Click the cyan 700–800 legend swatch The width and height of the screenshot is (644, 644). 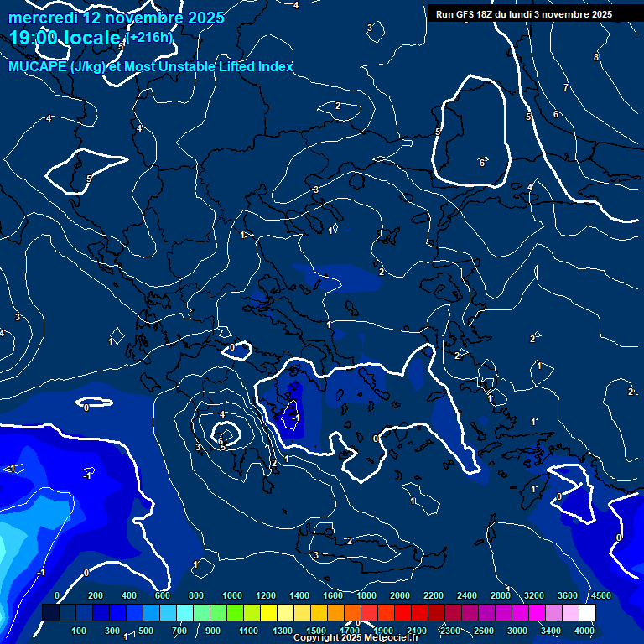coord(184,612)
